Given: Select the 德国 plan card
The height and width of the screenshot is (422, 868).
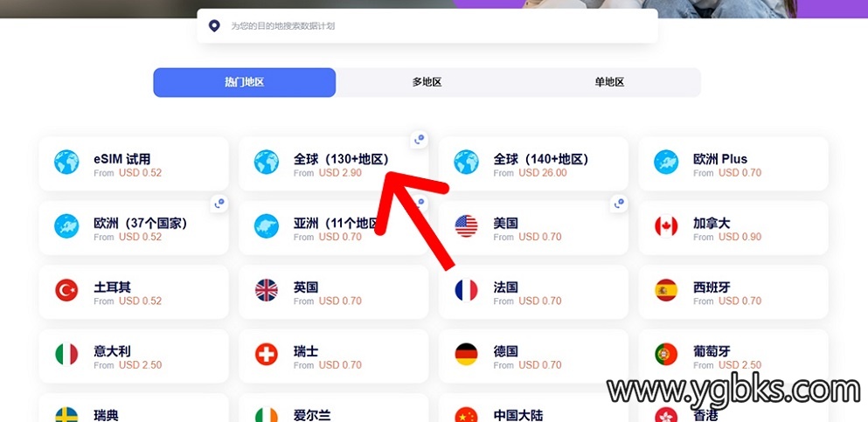Looking at the screenshot, I should [x=533, y=356].
